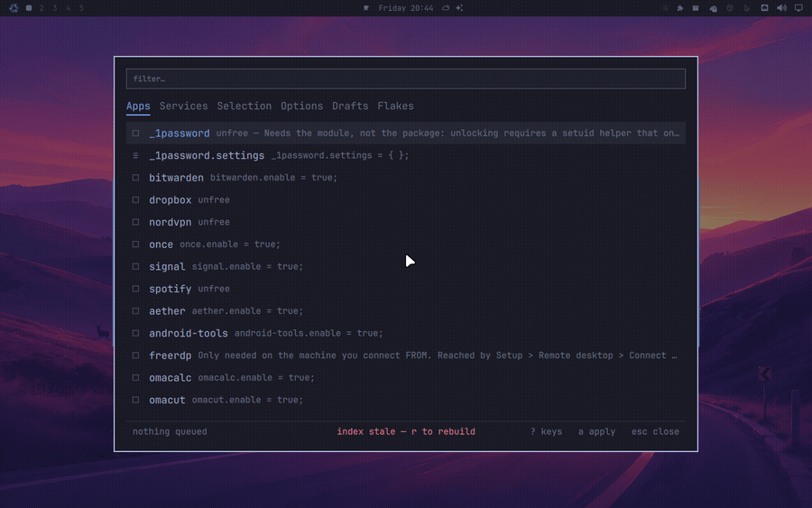
Task: Switch to the Flakes tab
Action: [396, 106]
